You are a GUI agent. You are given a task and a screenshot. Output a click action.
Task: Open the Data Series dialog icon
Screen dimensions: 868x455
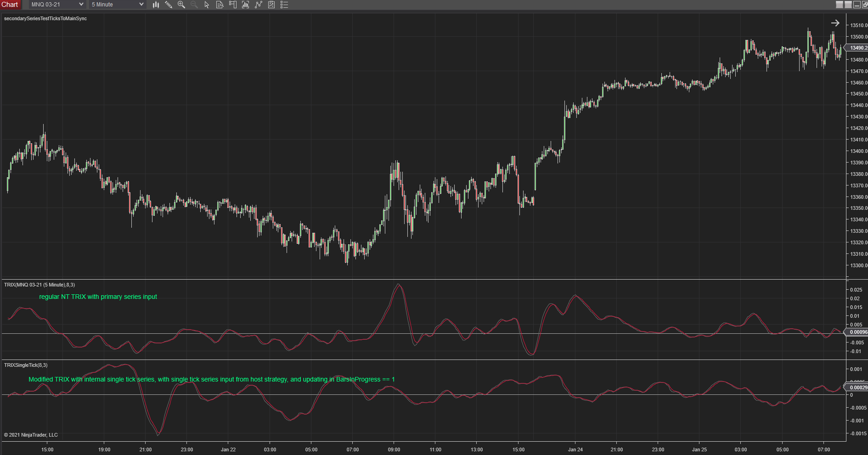(246, 5)
